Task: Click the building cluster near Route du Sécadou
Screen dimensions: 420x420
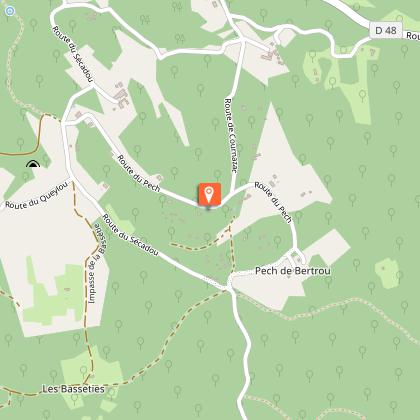Action: [121, 96]
